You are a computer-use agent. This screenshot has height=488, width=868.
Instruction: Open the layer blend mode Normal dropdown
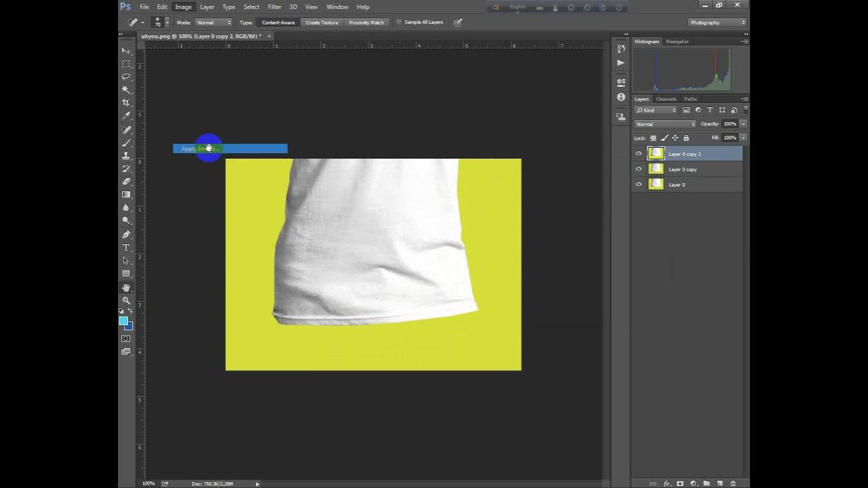click(x=665, y=124)
